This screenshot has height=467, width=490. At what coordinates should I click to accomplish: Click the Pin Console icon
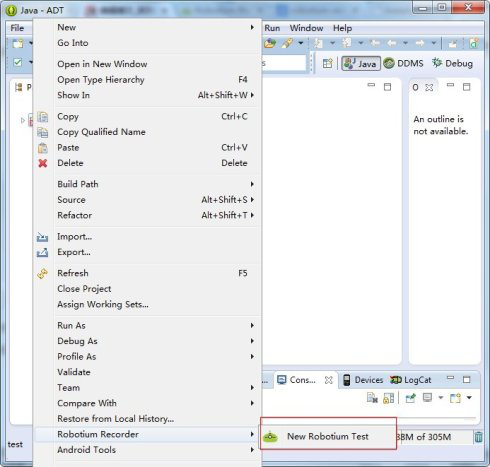point(410,398)
